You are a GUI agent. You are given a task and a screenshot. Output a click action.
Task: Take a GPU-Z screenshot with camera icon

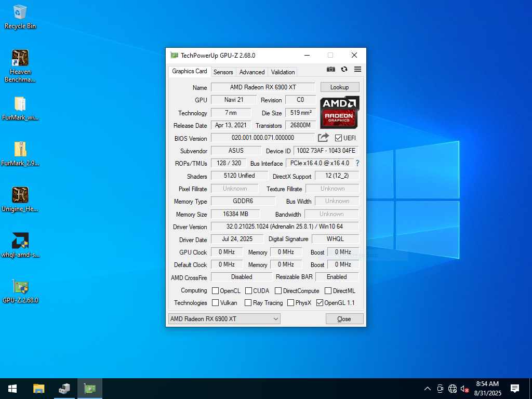pyautogui.click(x=331, y=69)
